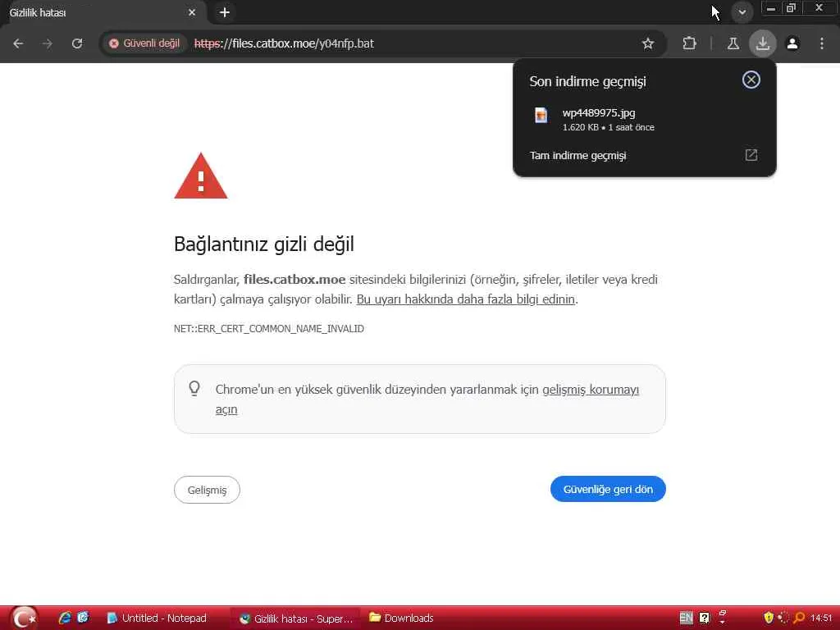This screenshot has height=630, width=840.
Task: Open the profile avatar menu
Action: [792, 44]
